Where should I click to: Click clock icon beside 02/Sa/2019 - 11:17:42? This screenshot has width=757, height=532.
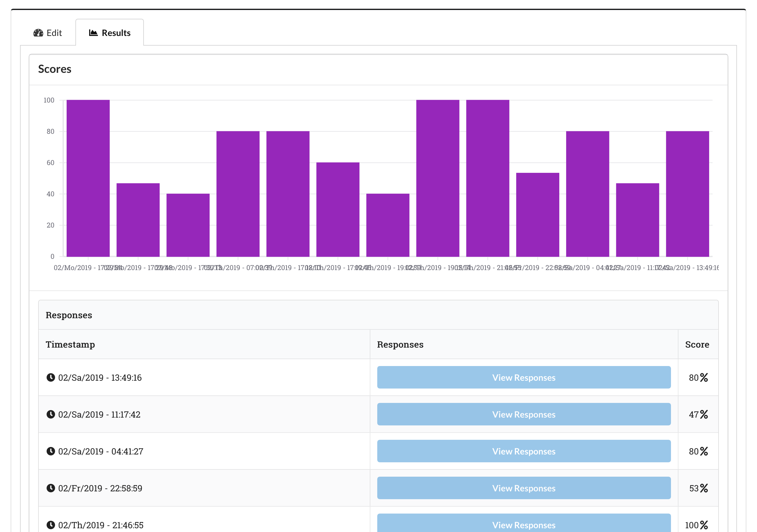[x=51, y=414]
